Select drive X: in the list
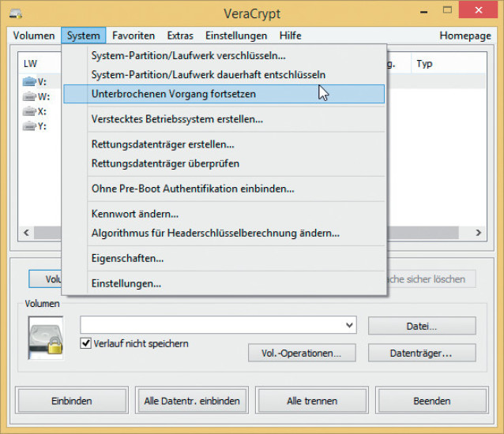 (x=35, y=111)
